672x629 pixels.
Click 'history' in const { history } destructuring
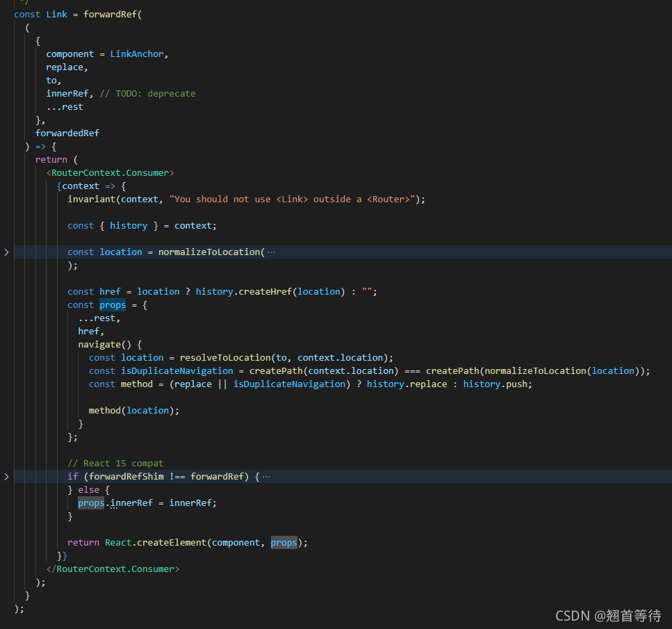coord(129,225)
